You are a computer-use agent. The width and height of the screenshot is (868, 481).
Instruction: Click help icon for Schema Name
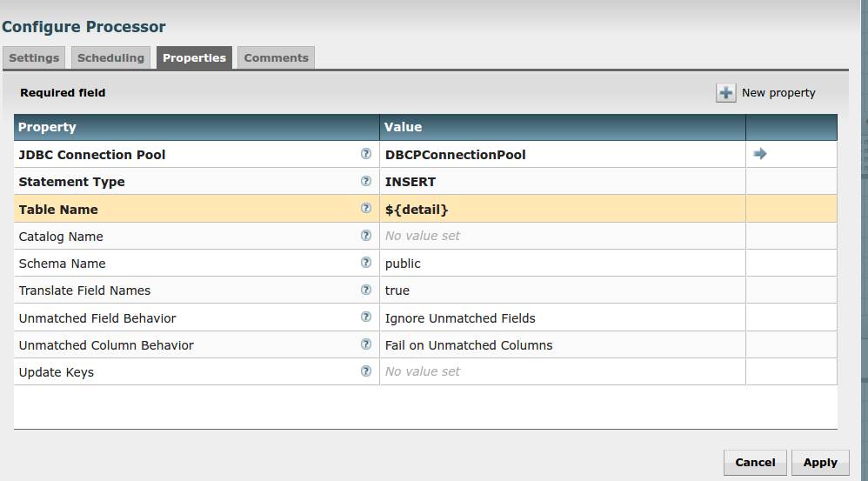366,263
